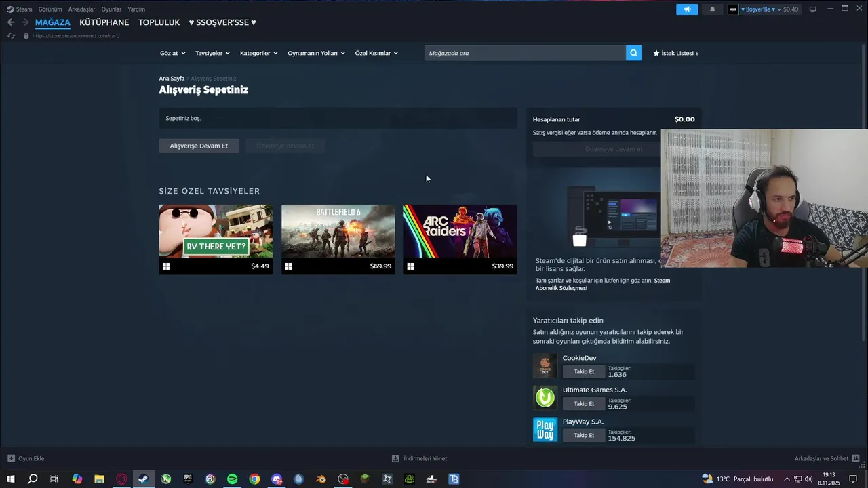
Task: Expand Tavsiyeler dropdown
Action: (x=212, y=53)
